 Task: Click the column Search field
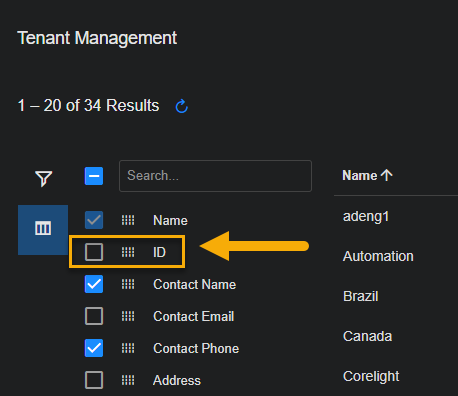[x=215, y=176]
